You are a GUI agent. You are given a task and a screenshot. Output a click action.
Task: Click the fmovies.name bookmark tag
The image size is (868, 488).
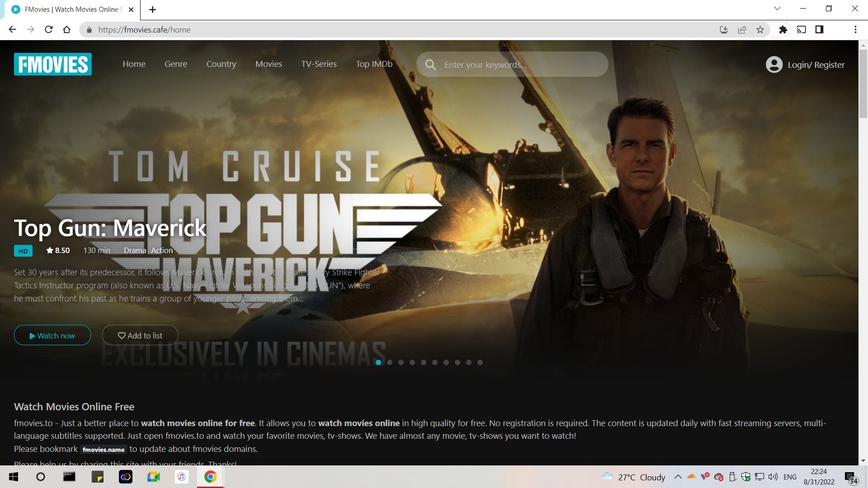tap(104, 449)
